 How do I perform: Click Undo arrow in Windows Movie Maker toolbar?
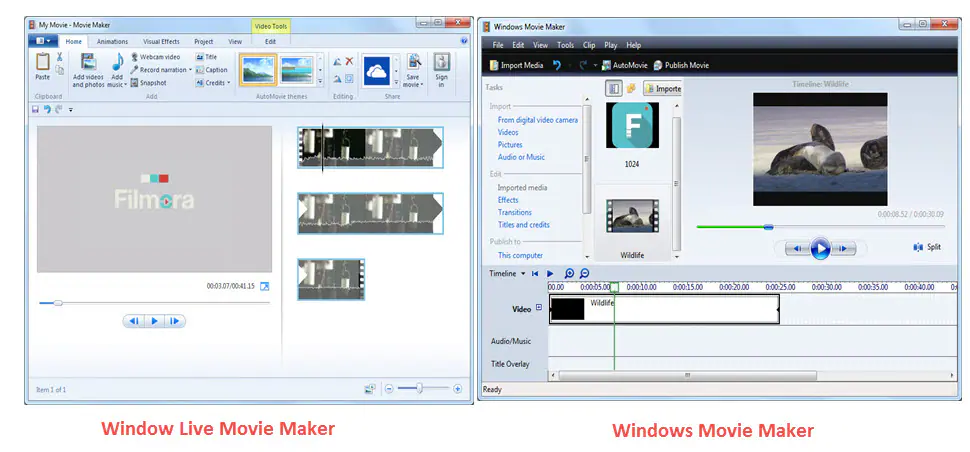coord(557,65)
